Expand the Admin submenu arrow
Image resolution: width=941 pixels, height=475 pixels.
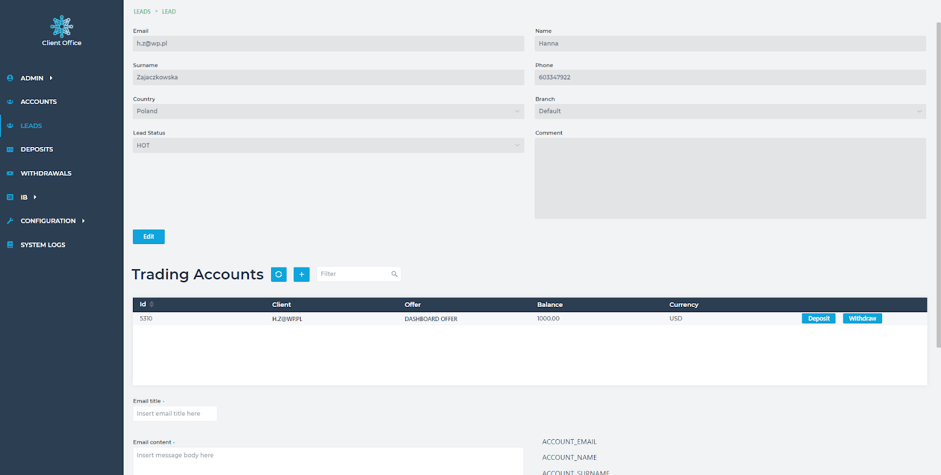click(x=51, y=78)
